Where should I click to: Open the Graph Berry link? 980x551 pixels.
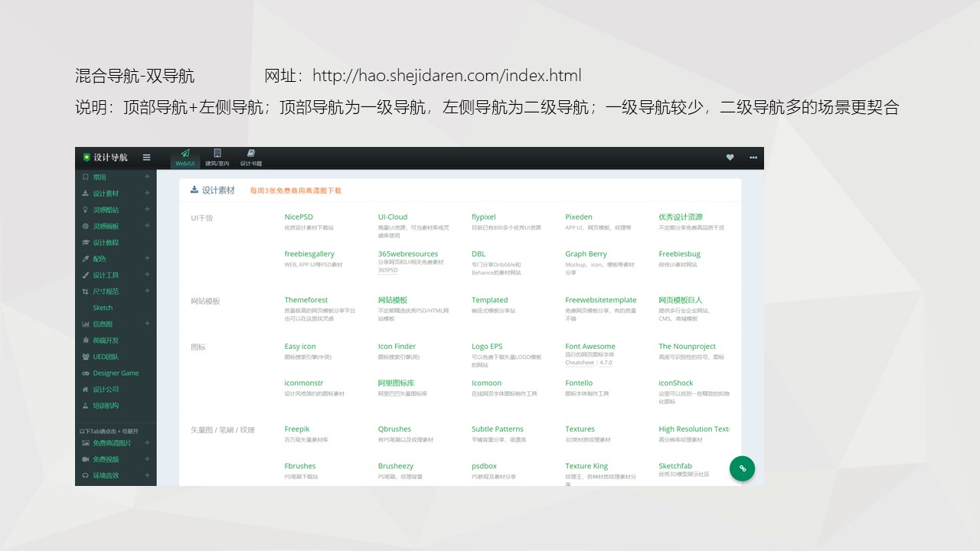coord(586,254)
